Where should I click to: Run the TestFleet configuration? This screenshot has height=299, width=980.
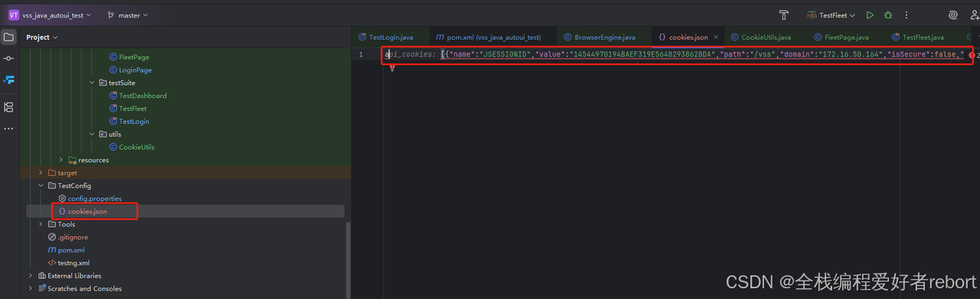click(x=870, y=15)
